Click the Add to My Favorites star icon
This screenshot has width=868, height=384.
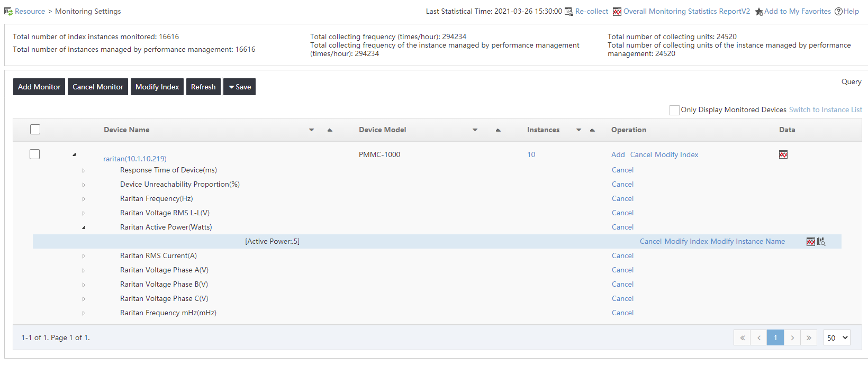point(759,12)
